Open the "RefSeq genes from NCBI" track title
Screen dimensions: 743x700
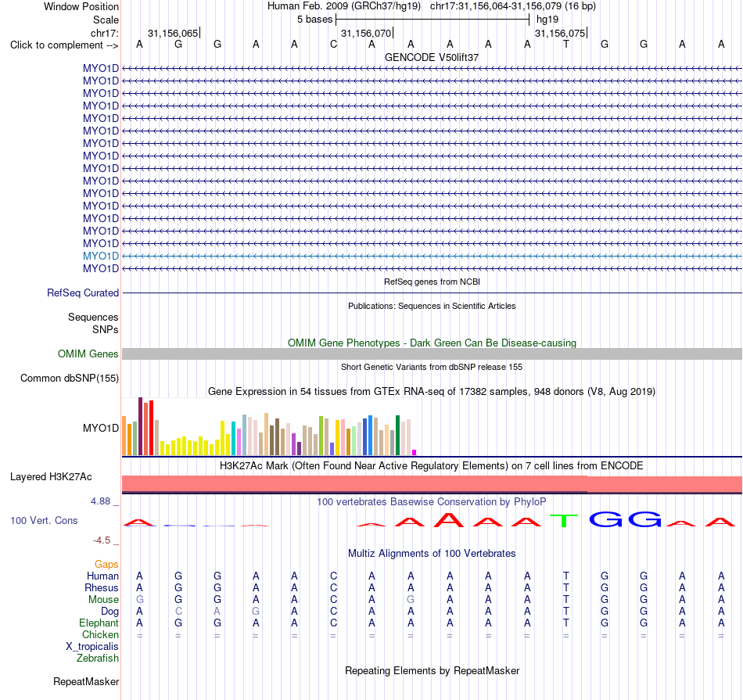click(432, 282)
